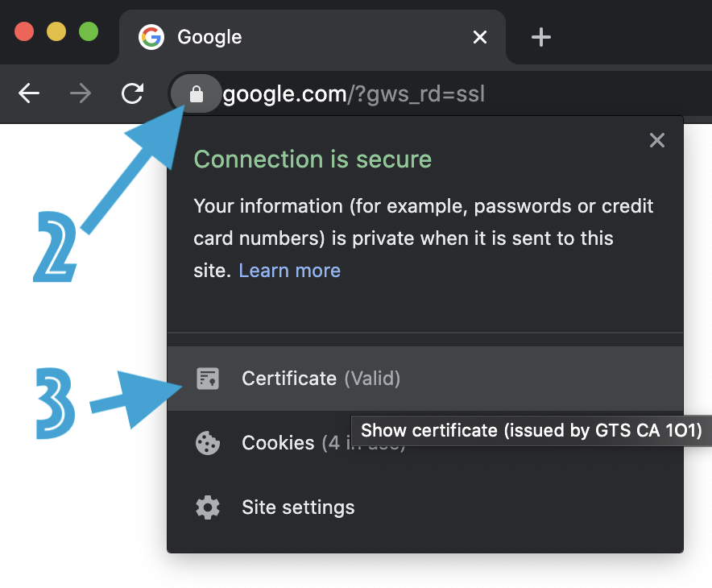Click the Google favicon on the tab
This screenshot has width=712, height=588.
click(151, 36)
